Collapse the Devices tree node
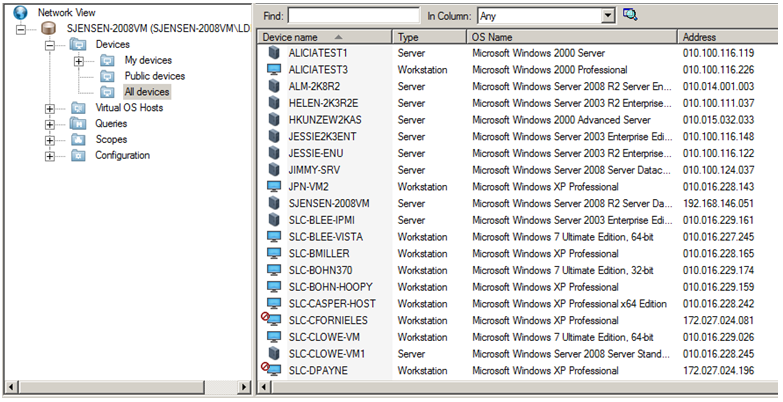 point(49,45)
